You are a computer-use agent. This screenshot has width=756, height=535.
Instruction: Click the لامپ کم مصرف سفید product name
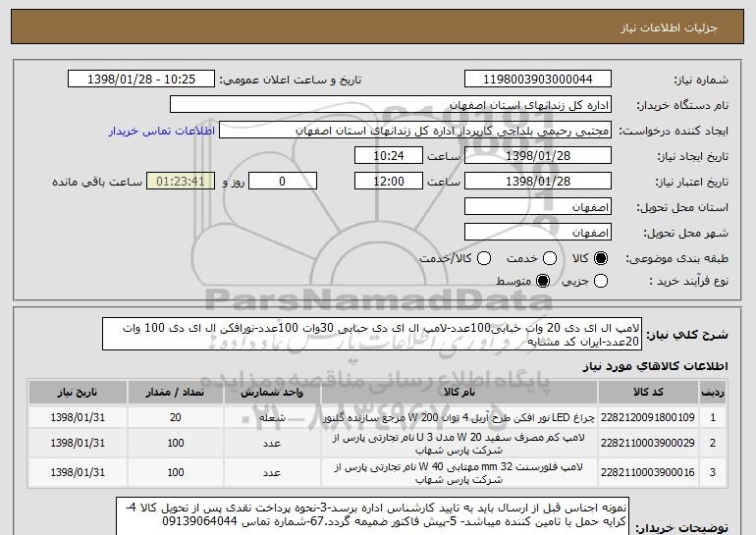[x=459, y=444]
